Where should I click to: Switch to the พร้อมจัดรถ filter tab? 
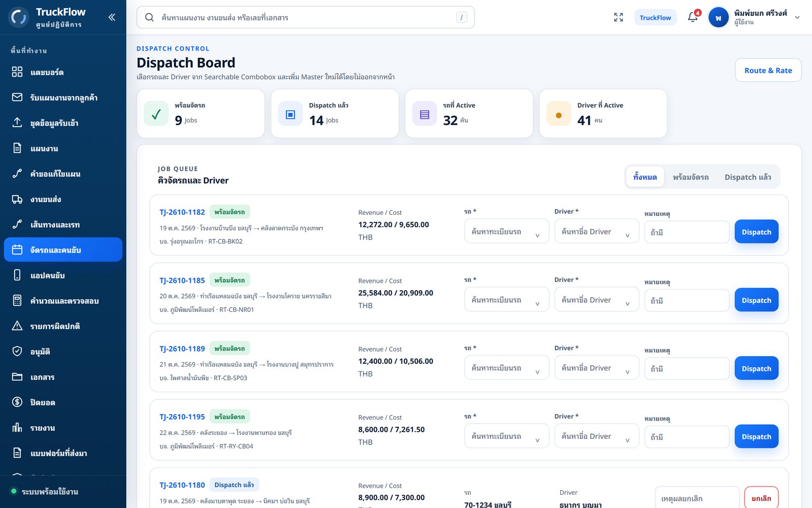tap(691, 177)
